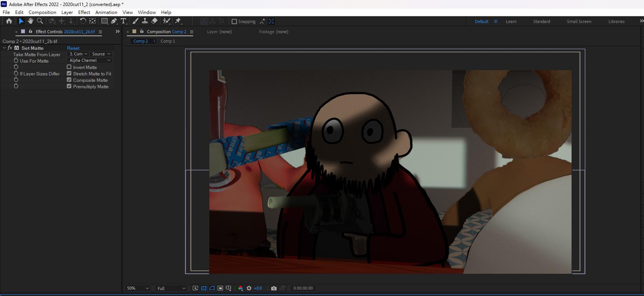This screenshot has width=644, height=296.
Task: Toggle mask and shape path visibility
Action: point(212,288)
